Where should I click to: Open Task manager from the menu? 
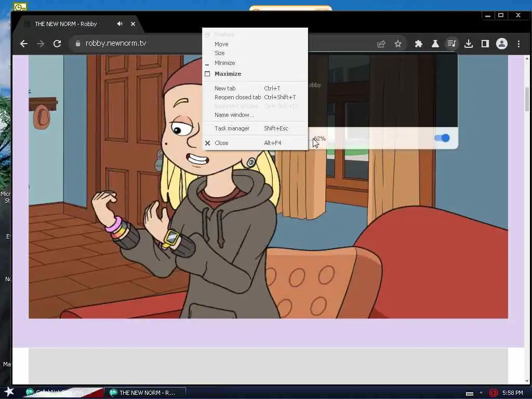click(255, 128)
